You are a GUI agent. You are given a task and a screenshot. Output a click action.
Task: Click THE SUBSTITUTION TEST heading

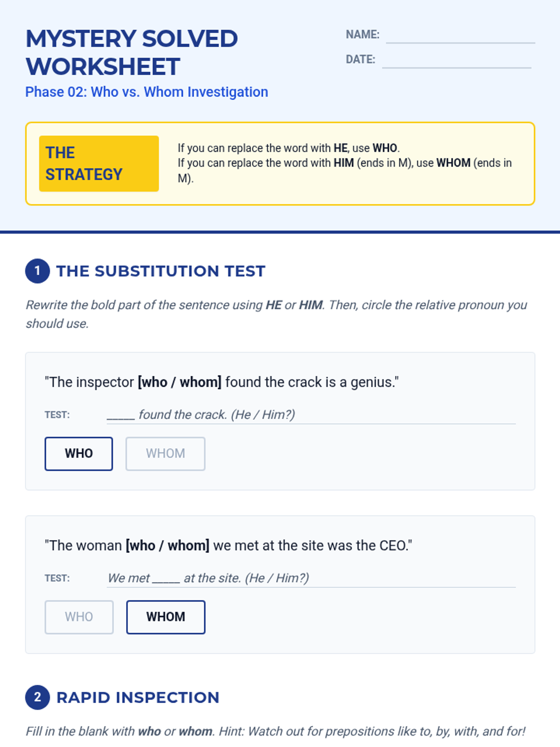pyautogui.click(x=161, y=271)
